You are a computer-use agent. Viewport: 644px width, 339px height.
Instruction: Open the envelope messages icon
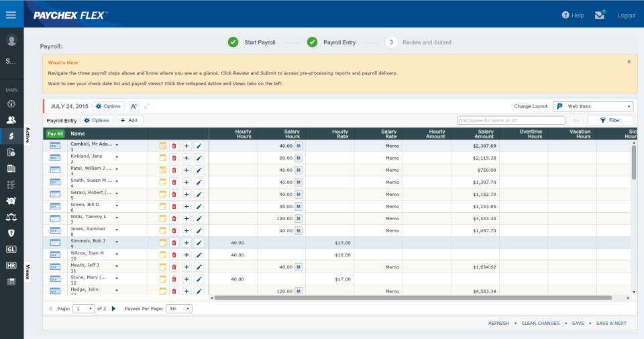coord(599,15)
